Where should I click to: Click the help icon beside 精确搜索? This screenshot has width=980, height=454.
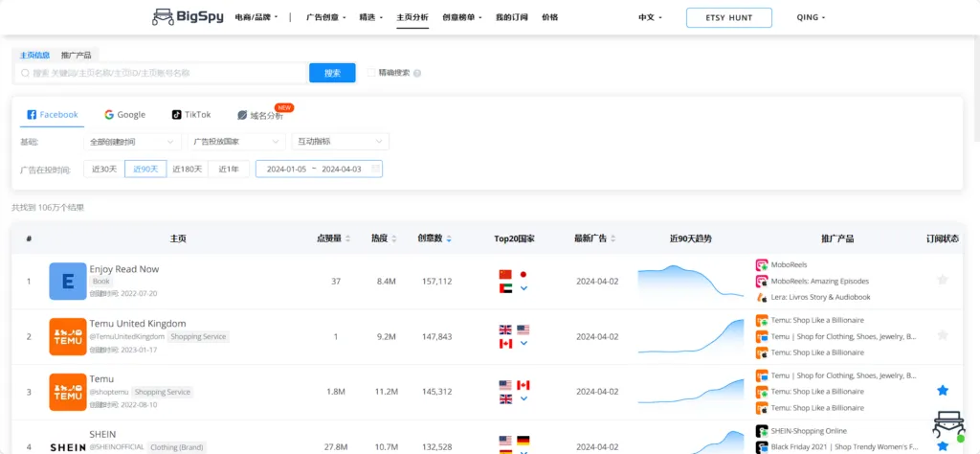(x=417, y=73)
